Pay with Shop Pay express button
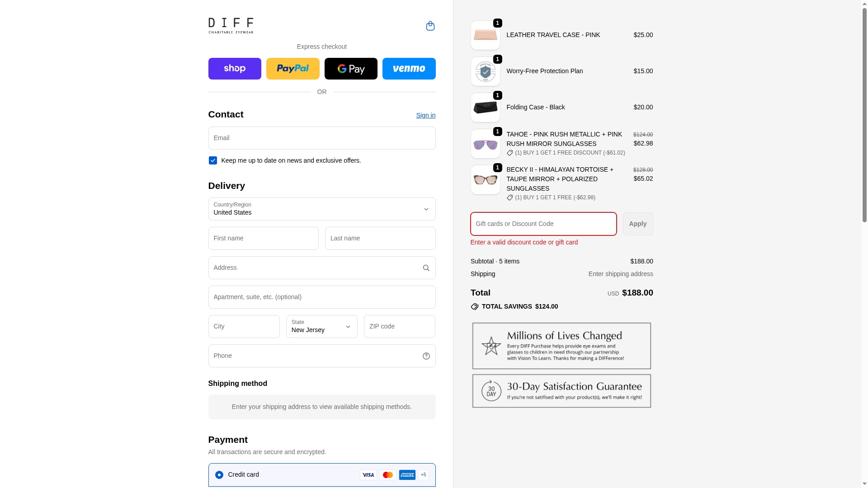868x488 pixels. [235, 69]
